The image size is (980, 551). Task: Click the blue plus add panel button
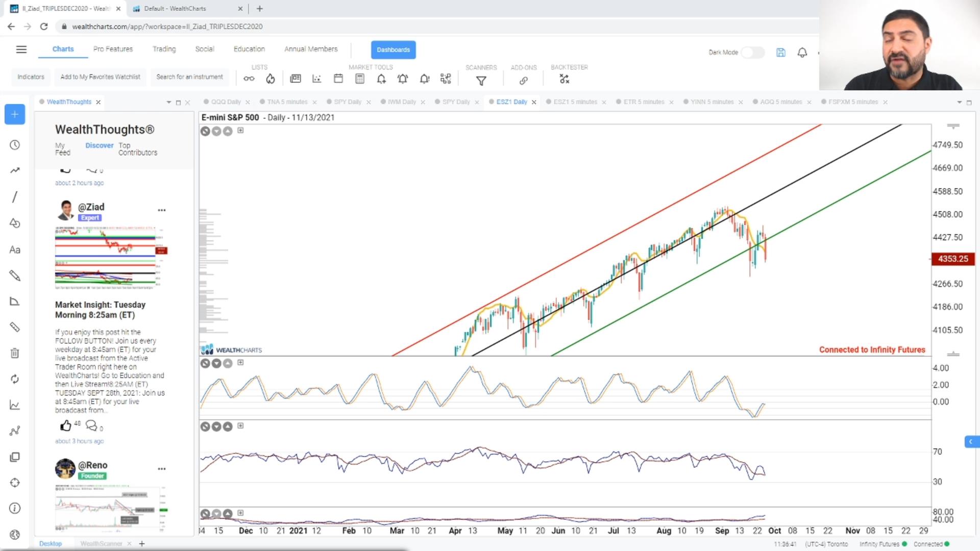[x=15, y=114]
